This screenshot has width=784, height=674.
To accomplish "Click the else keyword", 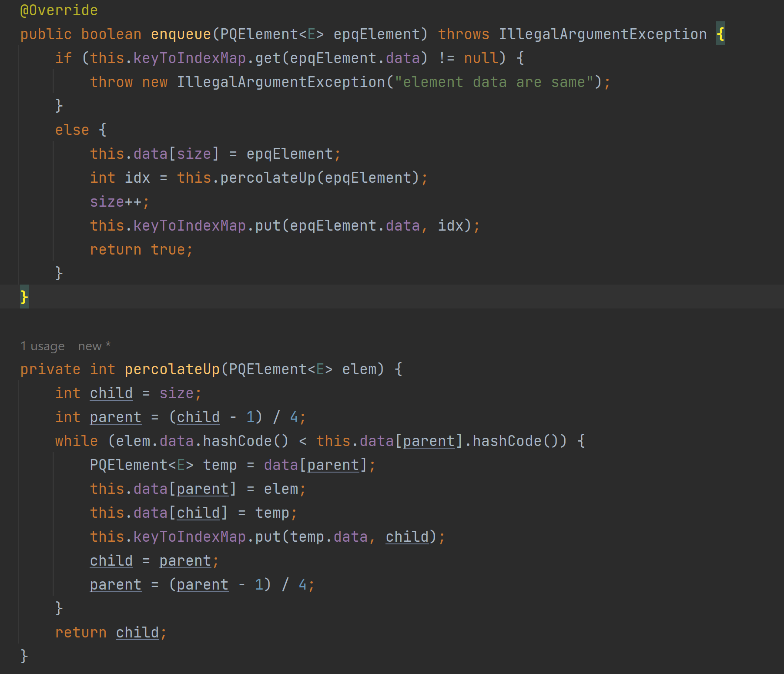I will [72, 130].
